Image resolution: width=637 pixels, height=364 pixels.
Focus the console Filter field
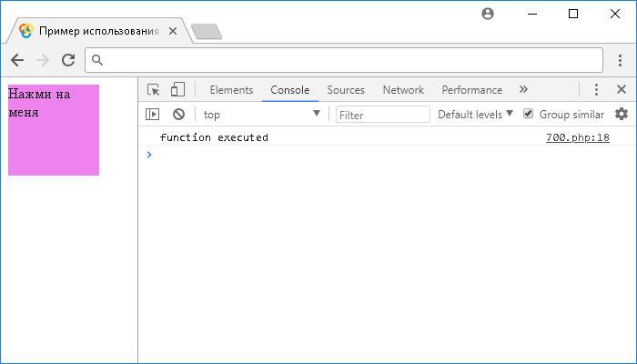point(383,115)
